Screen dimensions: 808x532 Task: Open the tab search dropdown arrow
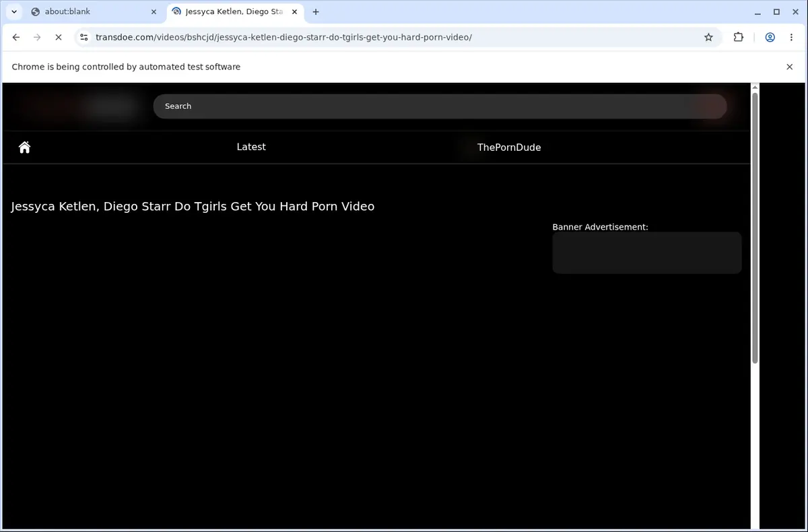pyautogui.click(x=13, y=11)
